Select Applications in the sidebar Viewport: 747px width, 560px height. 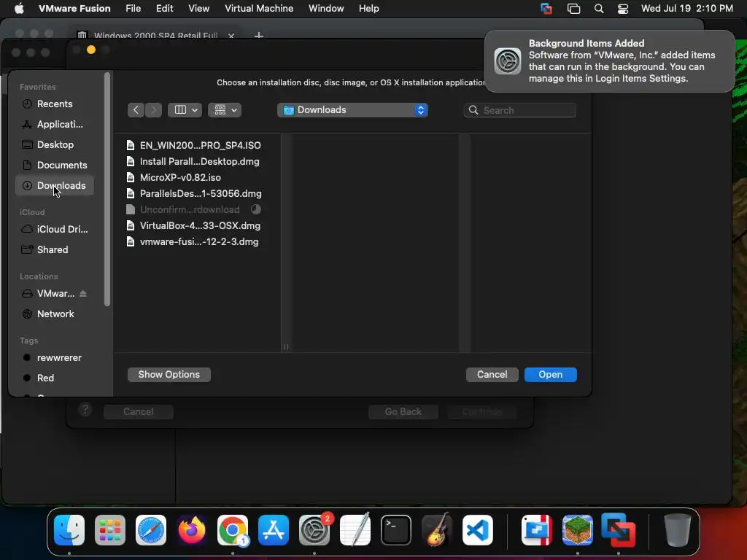click(54, 124)
